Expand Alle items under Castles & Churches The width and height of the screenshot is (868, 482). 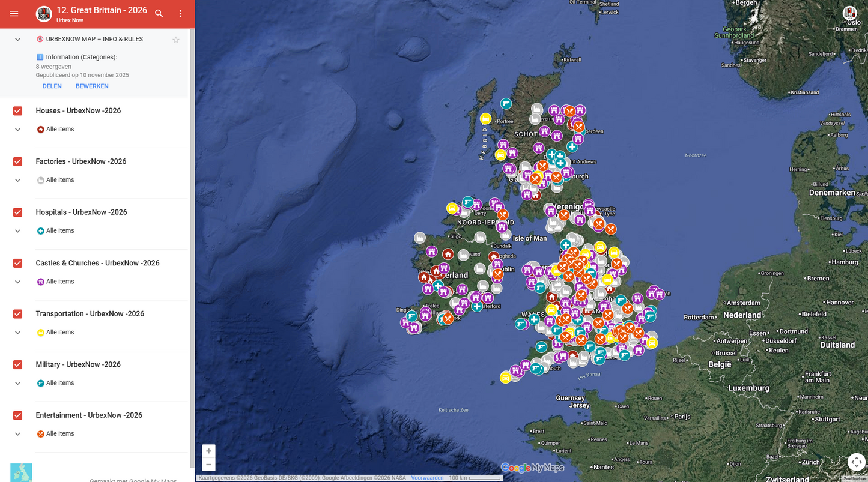(17, 282)
